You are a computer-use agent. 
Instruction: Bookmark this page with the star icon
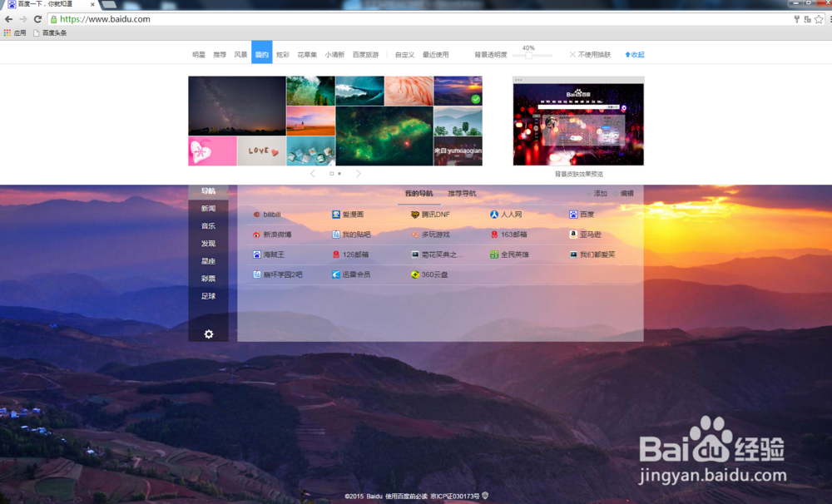tap(819, 19)
